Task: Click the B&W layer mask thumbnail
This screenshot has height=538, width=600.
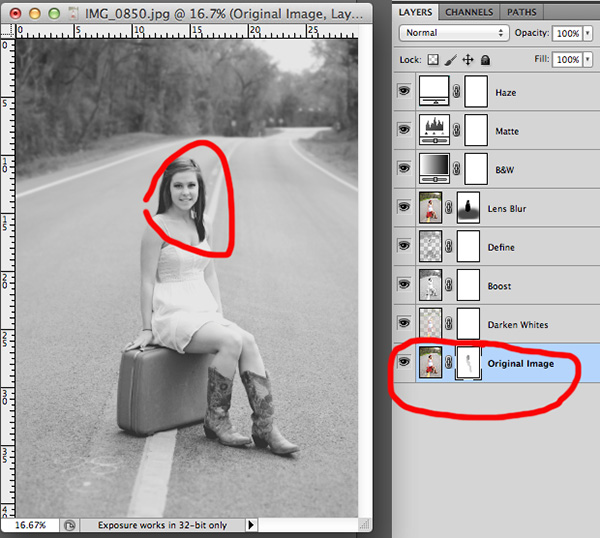Action: [476, 169]
